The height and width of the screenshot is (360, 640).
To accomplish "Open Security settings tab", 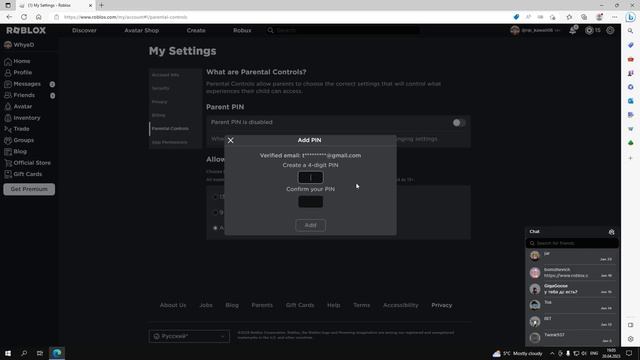I will click(x=161, y=88).
